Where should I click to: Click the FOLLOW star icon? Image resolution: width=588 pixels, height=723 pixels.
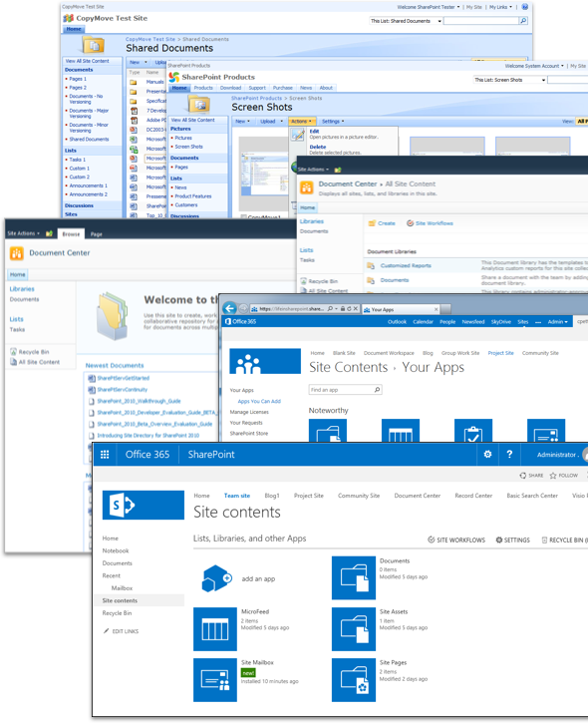click(x=553, y=476)
